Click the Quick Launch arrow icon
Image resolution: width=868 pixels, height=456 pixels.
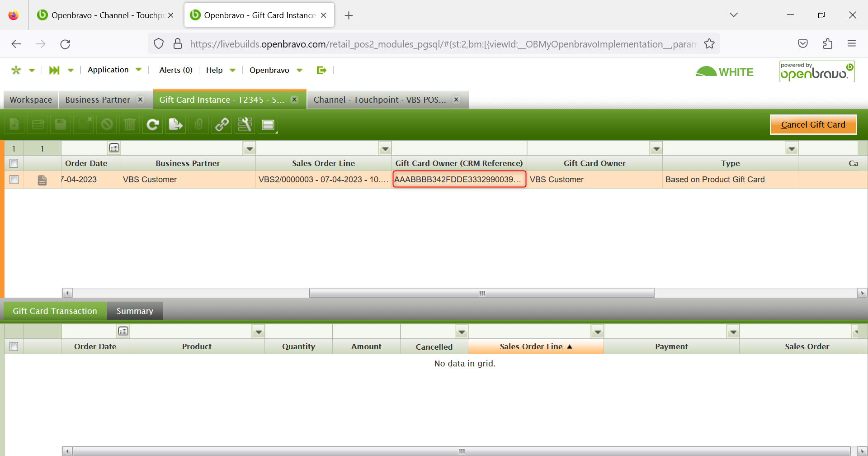point(54,70)
